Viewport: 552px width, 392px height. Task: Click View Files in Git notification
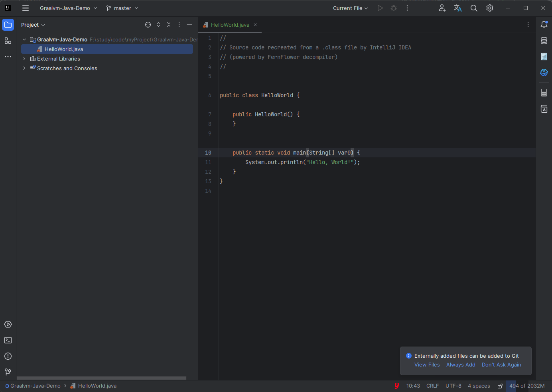click(x=427, y=365)
